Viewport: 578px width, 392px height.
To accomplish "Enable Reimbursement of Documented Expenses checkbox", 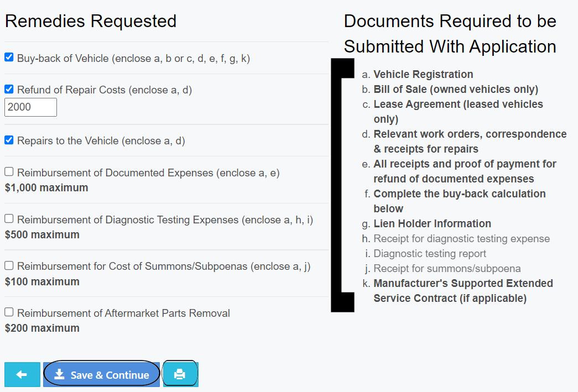I will point(9,172).
